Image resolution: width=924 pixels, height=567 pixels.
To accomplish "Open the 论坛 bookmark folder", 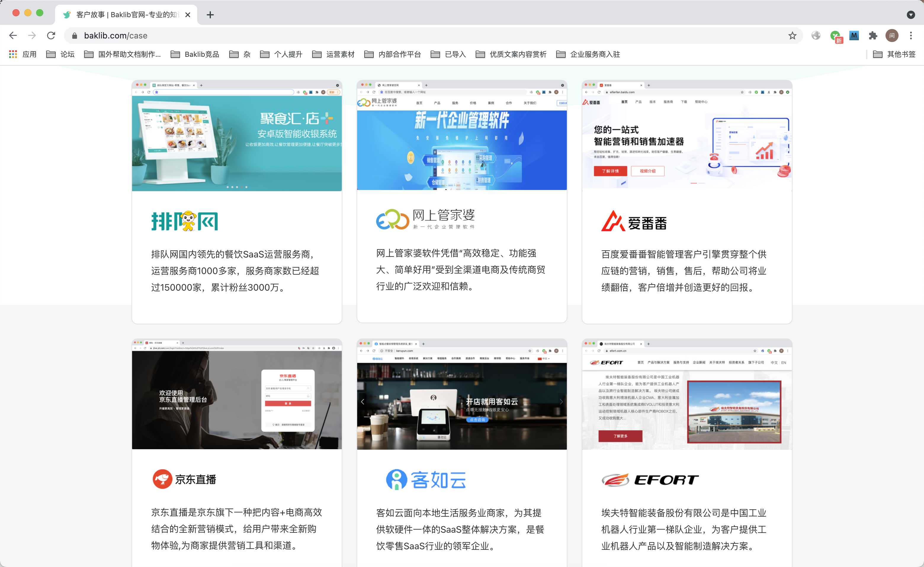I will (x=60, y=54).
